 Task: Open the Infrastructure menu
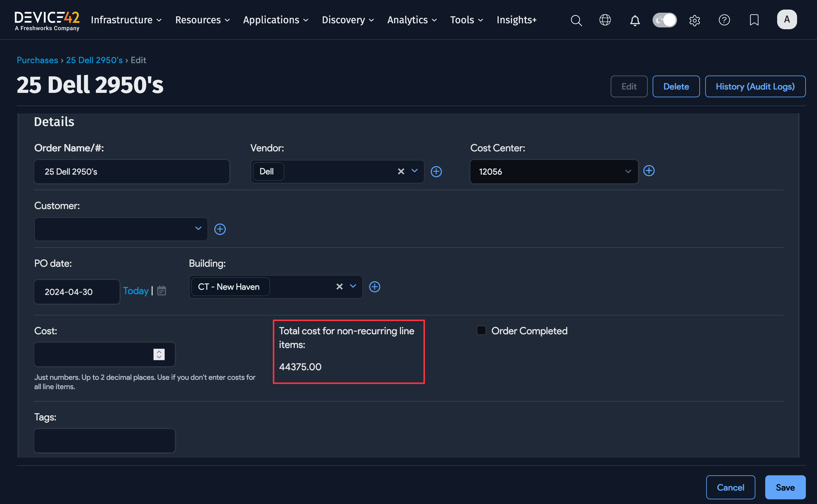coord(126,20)
